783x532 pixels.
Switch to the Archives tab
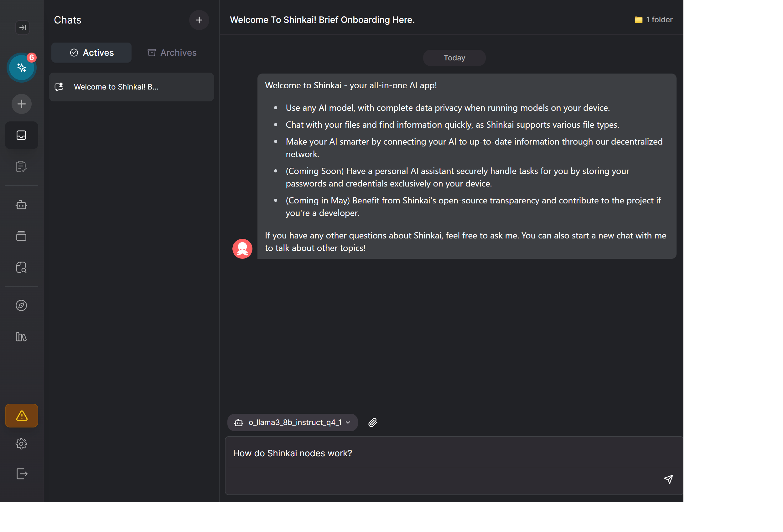172,53
